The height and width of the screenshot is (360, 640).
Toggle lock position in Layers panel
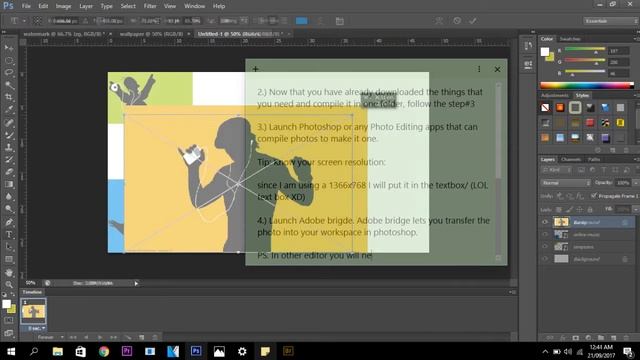[x=580, y=209]
